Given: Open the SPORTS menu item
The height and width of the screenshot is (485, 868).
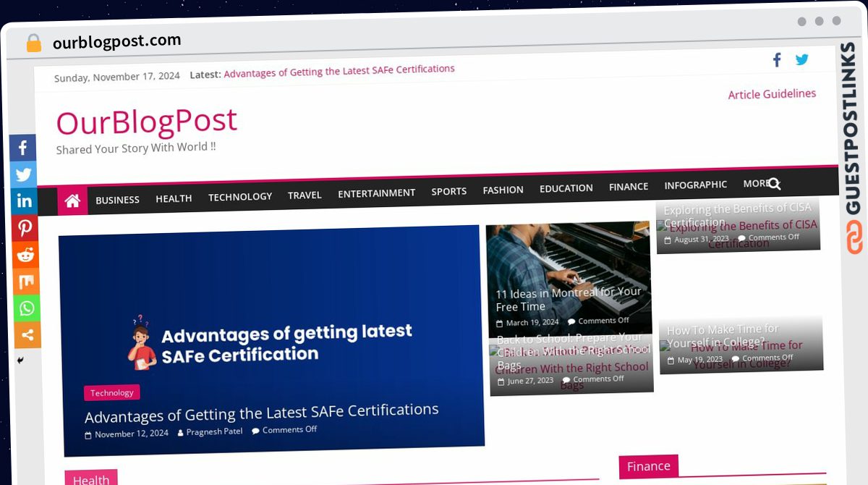Looking at the screenshot, I should pos(448,191).
